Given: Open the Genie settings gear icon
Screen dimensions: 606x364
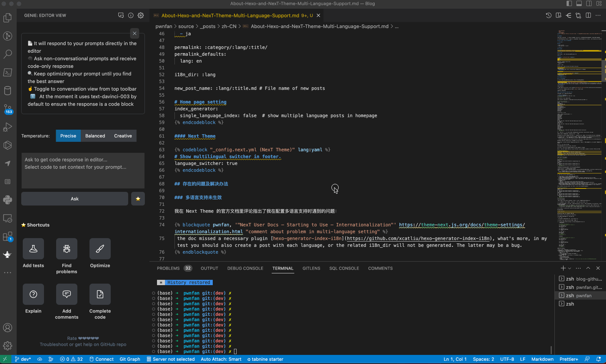Looking at the screenshot, I should click(x=141, y=16).
